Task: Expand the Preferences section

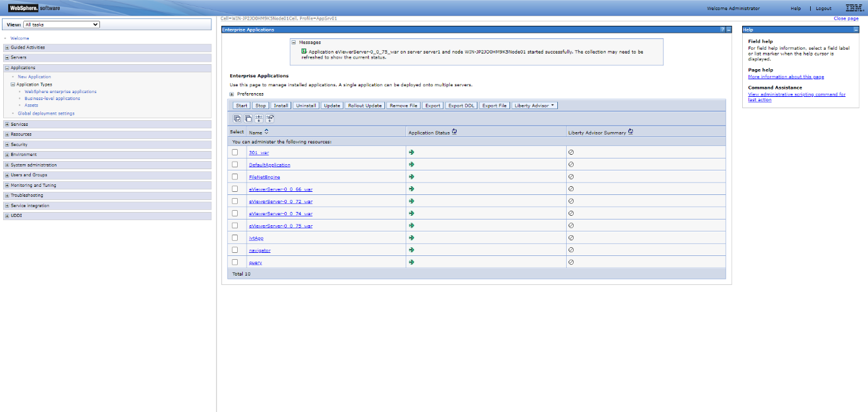Action: coord(232,94)
